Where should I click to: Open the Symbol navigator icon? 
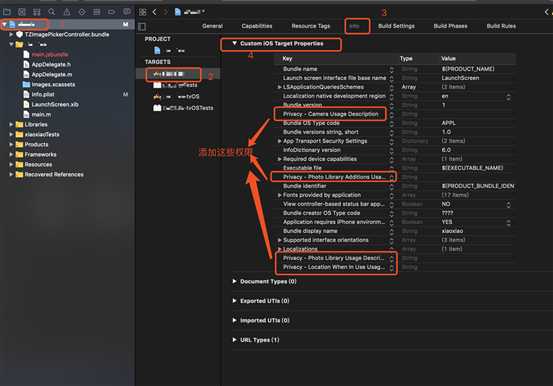(37, 12)
